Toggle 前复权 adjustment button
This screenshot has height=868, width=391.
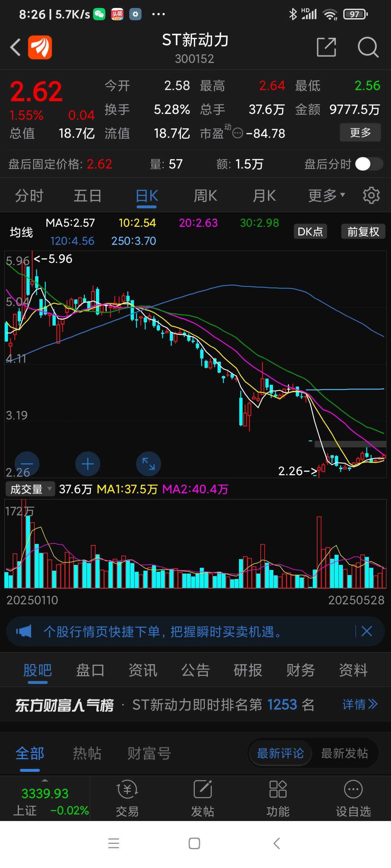(363, 231)
